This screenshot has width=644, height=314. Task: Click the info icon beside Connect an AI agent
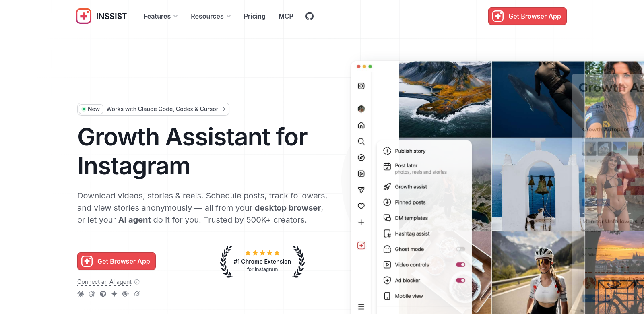(137, 282)
